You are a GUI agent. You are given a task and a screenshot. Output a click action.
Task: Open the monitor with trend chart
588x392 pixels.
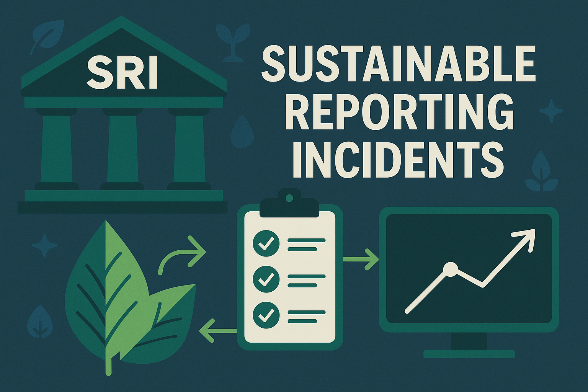tap(469, 282)
